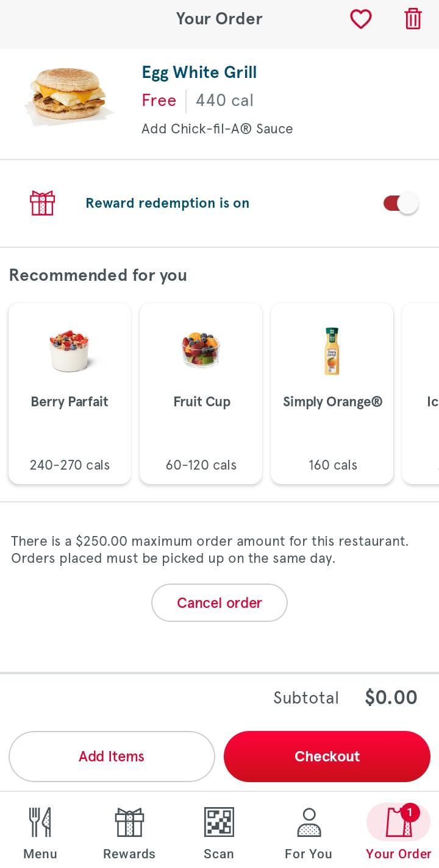This screenshot has height=868, width=439.
Task: Select the Fruit Cup recommendation card
Action: [201, 393]
